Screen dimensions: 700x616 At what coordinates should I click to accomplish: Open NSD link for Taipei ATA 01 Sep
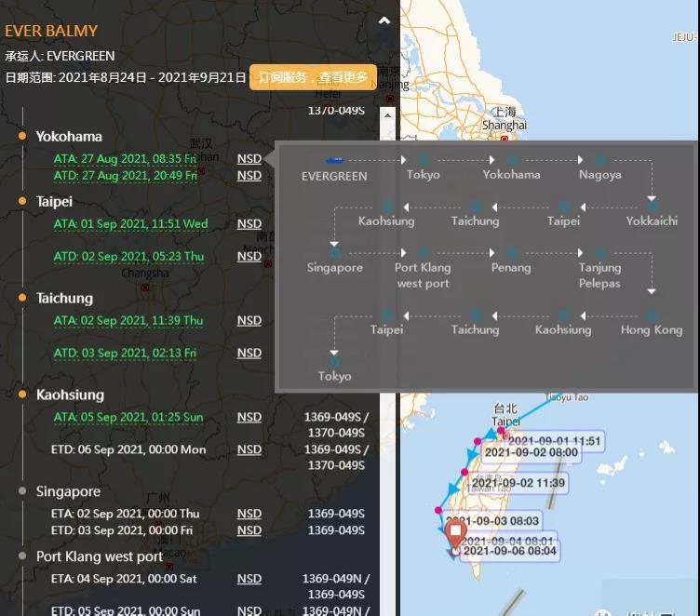[249, 223]
